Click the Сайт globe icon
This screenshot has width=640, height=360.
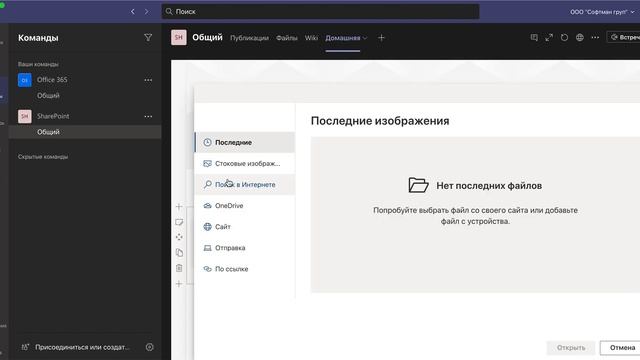pos(207,227)
